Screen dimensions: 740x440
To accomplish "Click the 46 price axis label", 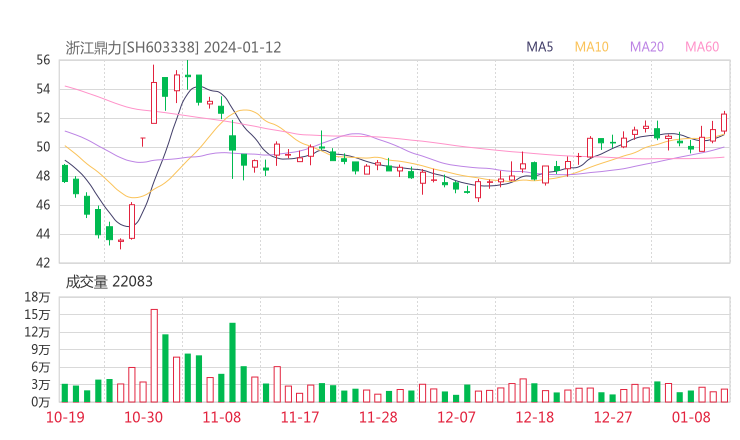I will click(x=43, y=205).
